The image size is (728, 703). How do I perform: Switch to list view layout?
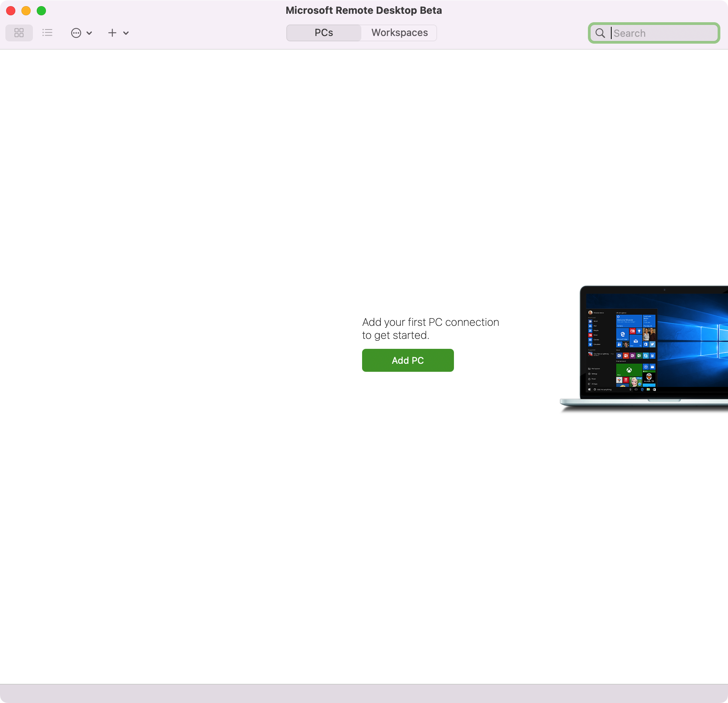tap(47, 33)
